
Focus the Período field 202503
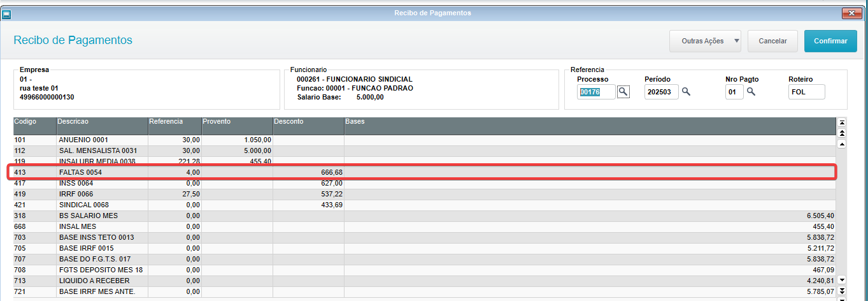tap(662, 92)
